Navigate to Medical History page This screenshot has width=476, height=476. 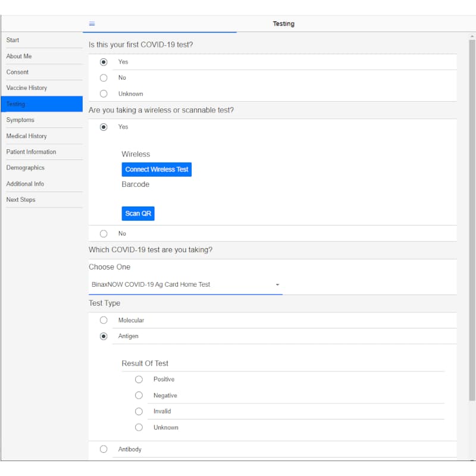click(27, 136)
